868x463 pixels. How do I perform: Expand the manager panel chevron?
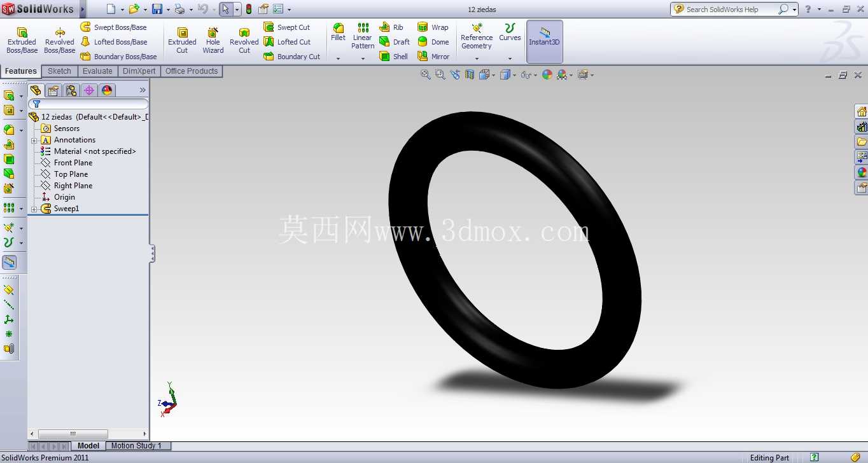pyautogui.click(x=143, y=90)
